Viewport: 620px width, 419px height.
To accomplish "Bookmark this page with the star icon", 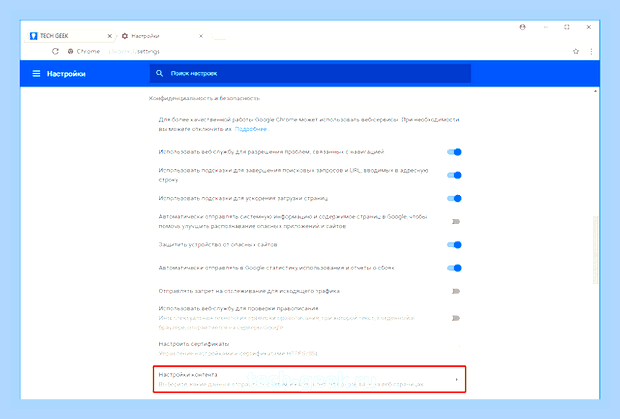I will (x=576, y=51).
